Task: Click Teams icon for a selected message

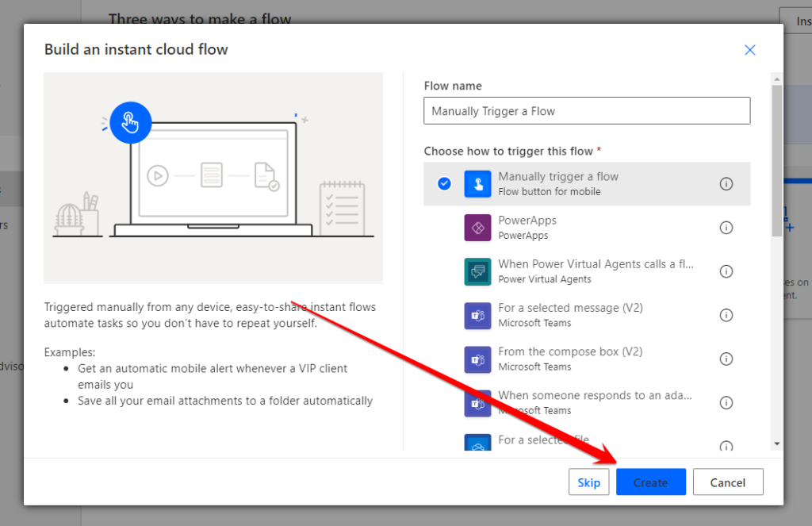Action: click(x=477, y=315)
